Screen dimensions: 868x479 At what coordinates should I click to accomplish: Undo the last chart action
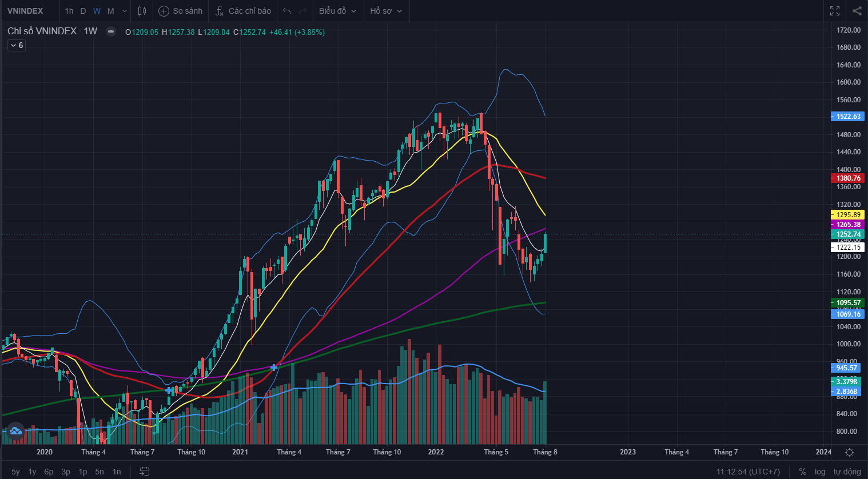(x=287, y=11)
